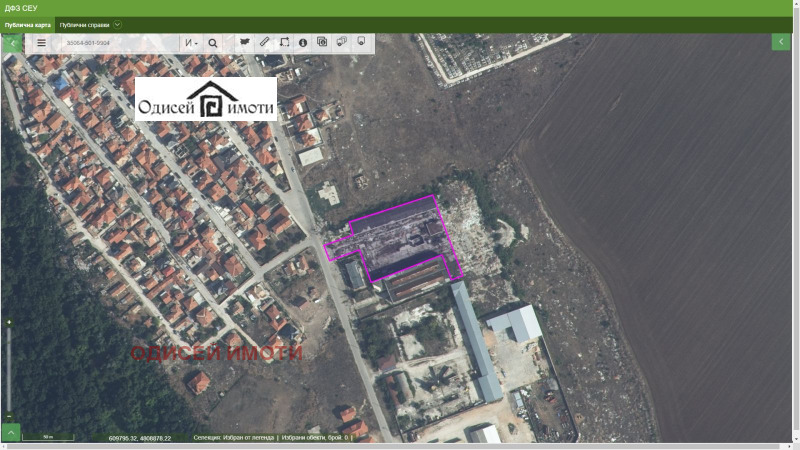Screen dimensions: 800x450
Task: Select the Bulgaria full-extent map icon
Action: click(243, 42)
